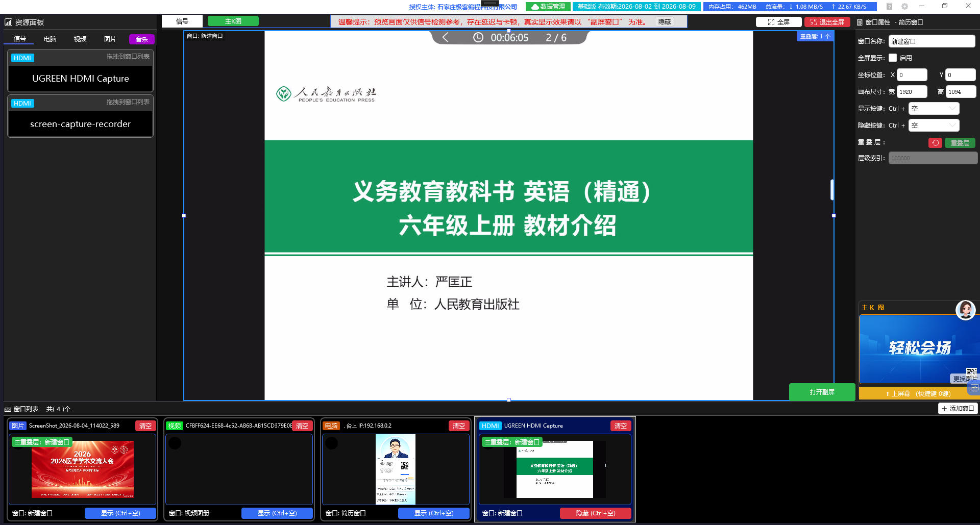Click the 全屏 fullscreen button
The width and height of the screenshot is (980, 525).
pos(778,22)
